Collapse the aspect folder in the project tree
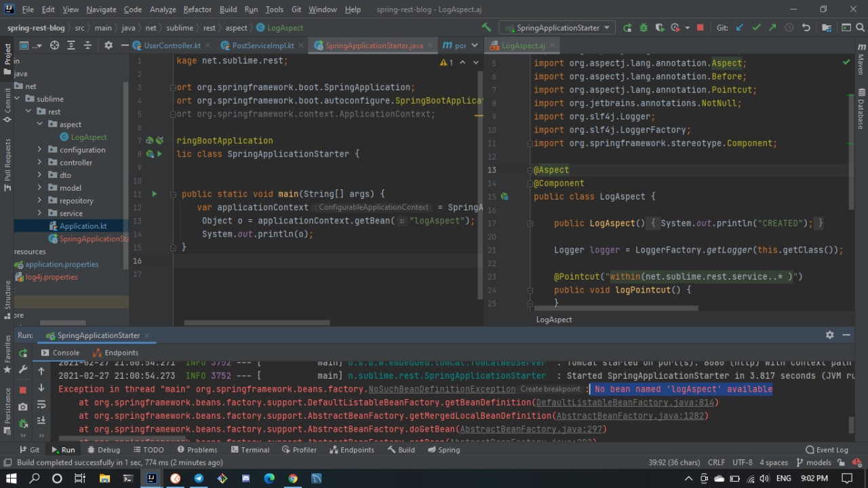The height and width of the screenshot is (488, 868). click(x=39, y=124)
